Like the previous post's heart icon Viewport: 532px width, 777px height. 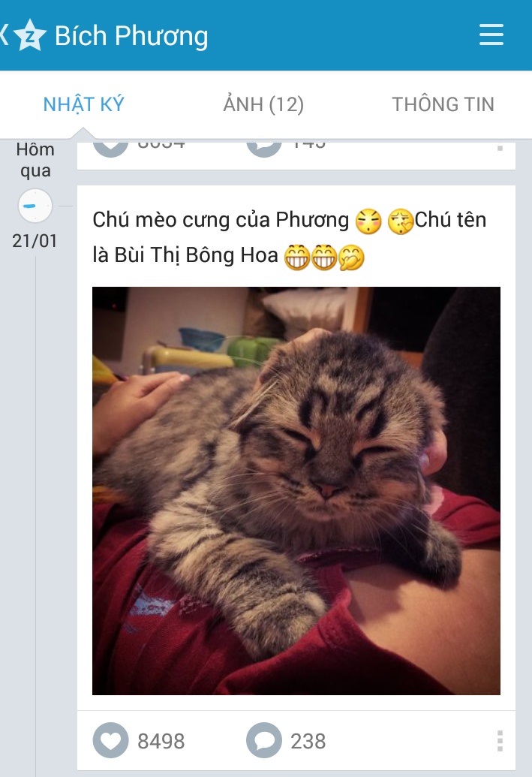click(x=110, y=148)
